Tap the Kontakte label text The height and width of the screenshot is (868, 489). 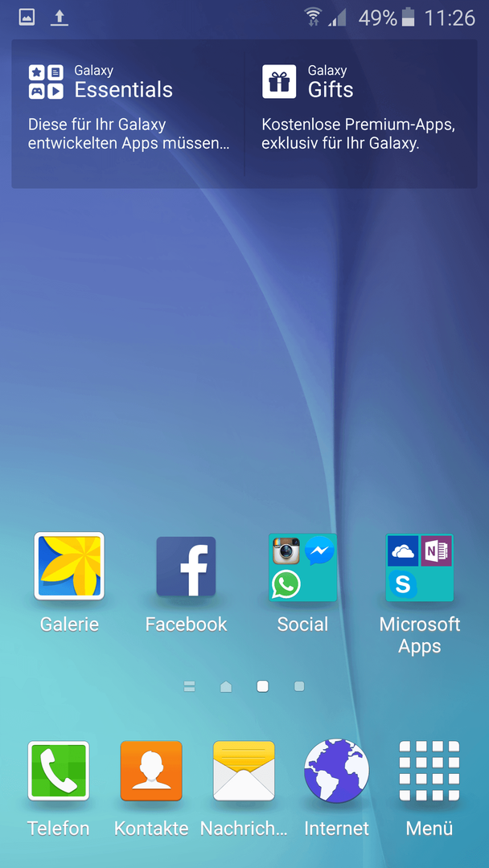coord(151,829)
